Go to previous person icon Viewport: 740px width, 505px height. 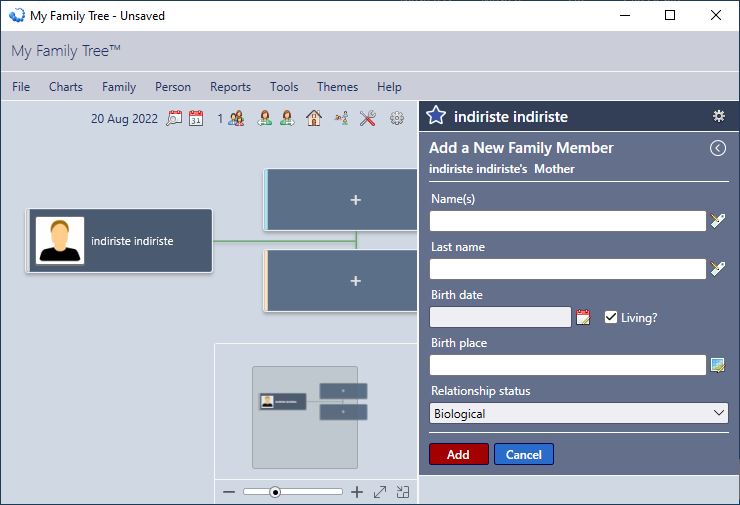tap(265, 118)
